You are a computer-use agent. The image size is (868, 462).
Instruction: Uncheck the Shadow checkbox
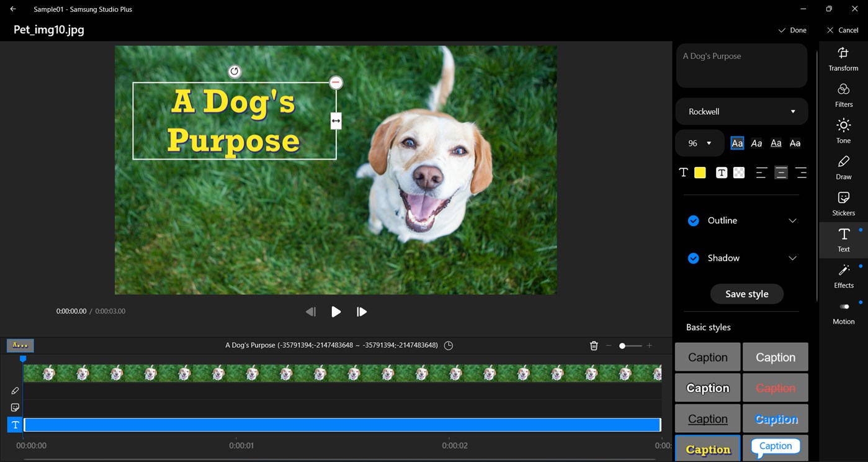coord(694,258)
